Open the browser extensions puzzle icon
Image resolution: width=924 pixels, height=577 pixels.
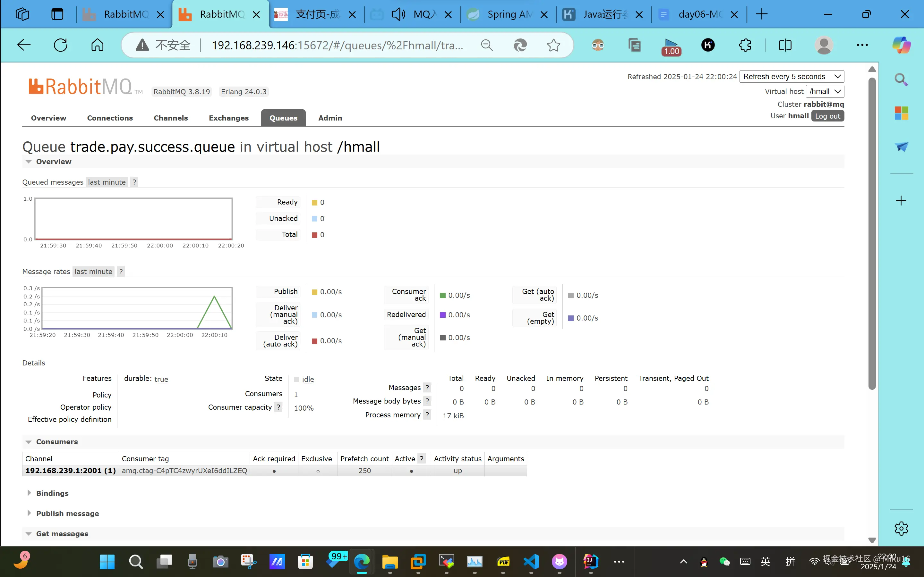click(745, 46)
